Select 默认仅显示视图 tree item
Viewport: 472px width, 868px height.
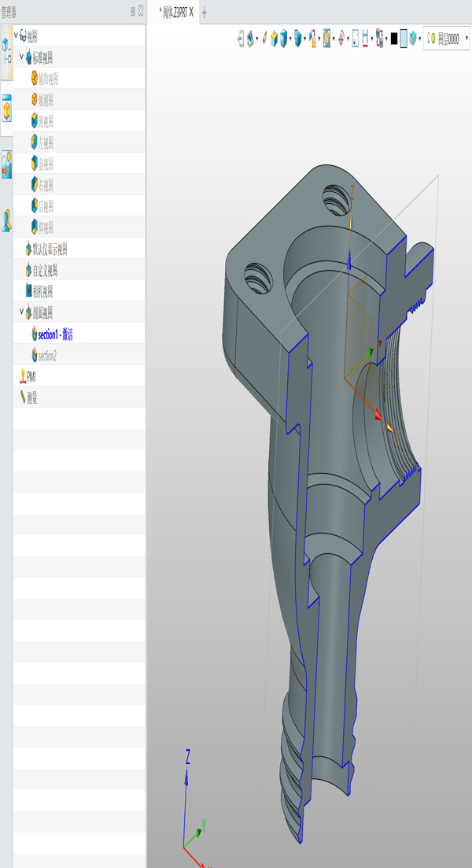(x=50, y=249)
